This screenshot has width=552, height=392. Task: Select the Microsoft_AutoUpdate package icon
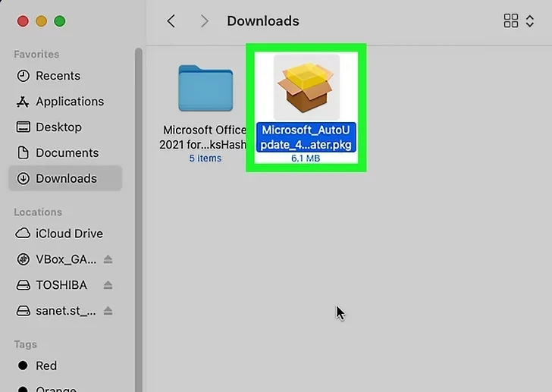tap(306, 88)
